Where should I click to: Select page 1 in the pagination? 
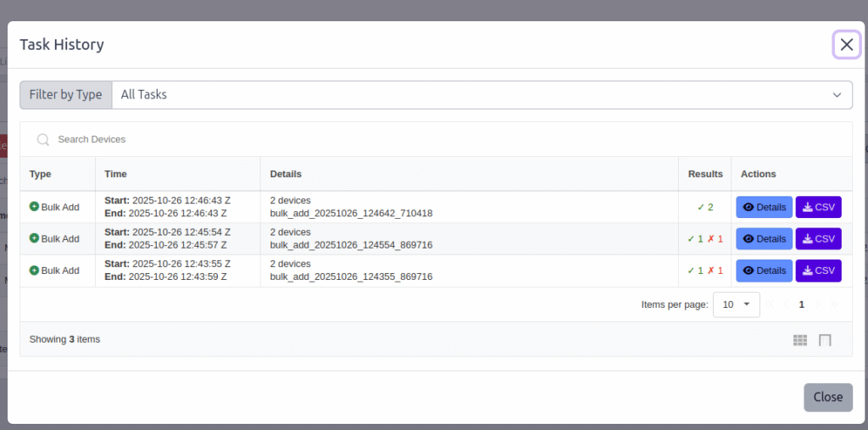(801, 304)
